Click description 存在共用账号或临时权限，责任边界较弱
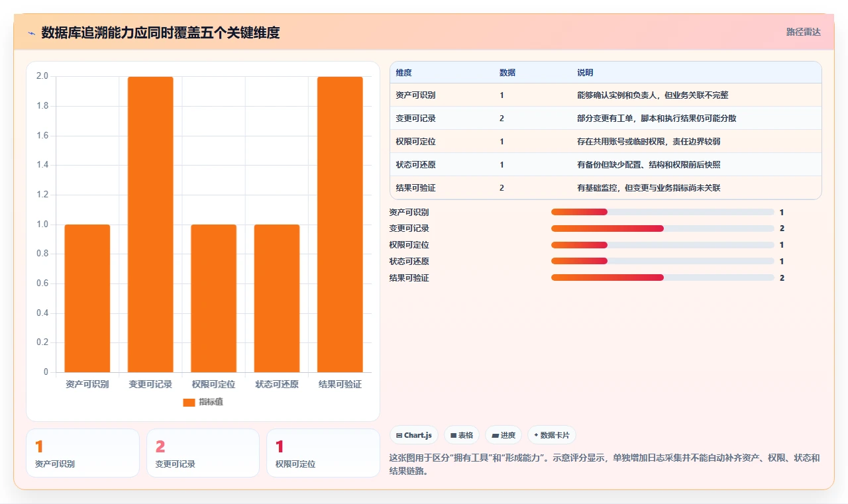Screen dimensions: 848x504 (649, 142)
